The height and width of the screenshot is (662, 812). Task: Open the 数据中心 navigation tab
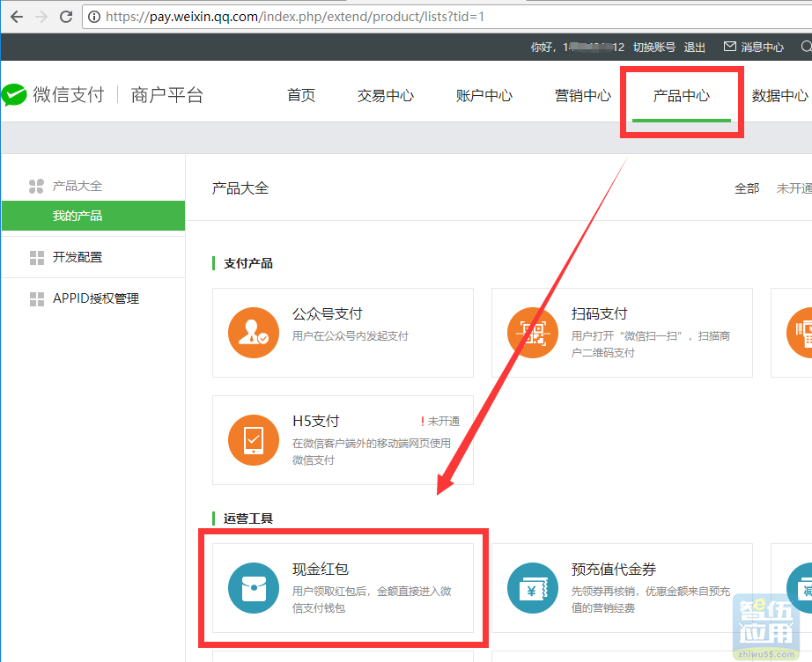(x=780, y=95)
